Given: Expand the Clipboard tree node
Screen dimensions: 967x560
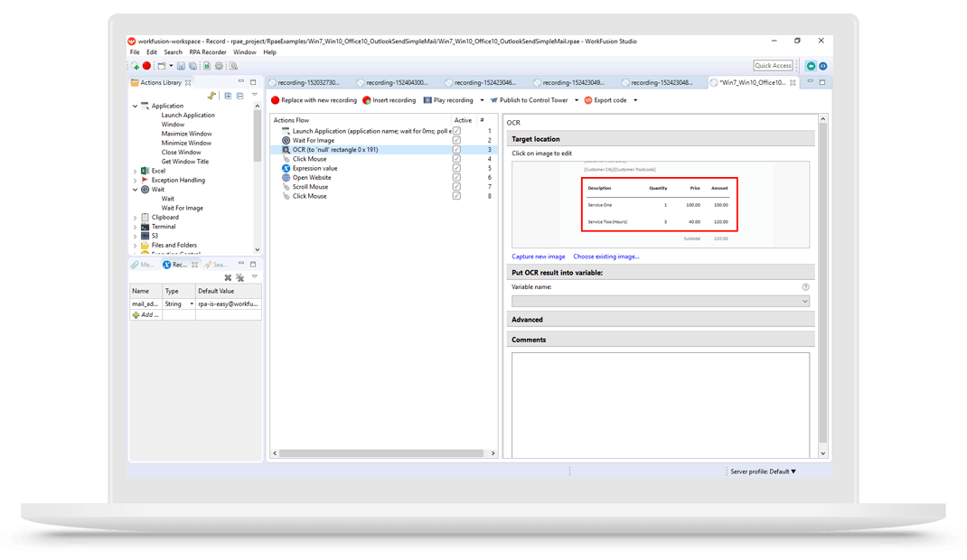Looking at the screenshot, I should (x=135, y=218).
